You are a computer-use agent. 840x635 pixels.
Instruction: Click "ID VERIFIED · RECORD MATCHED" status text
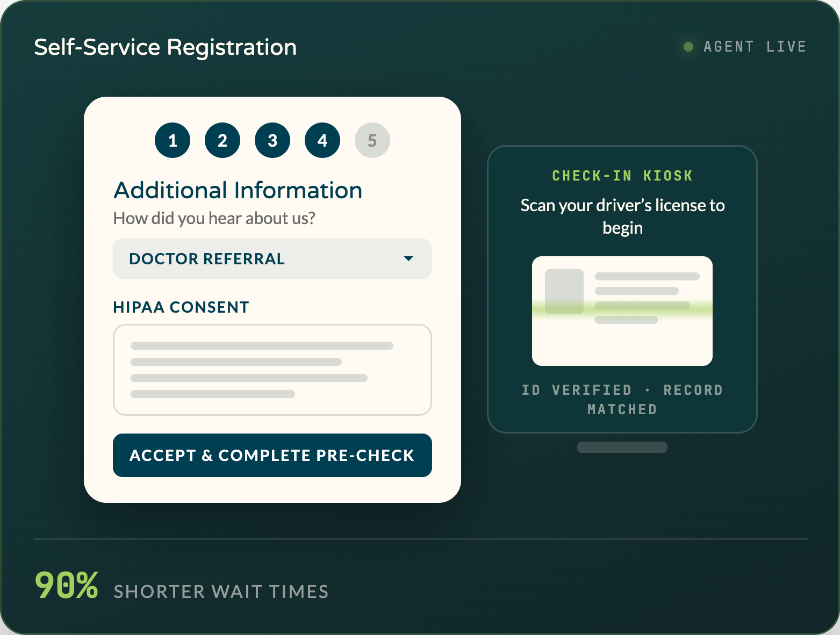coord(622,400)
